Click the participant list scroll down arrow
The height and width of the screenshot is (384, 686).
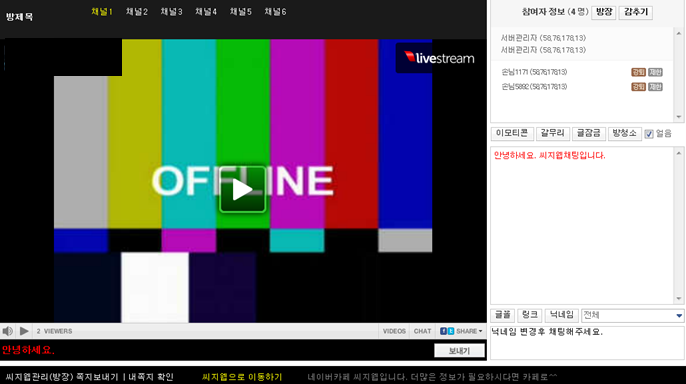pyautogui.click(x=679, y=117)
